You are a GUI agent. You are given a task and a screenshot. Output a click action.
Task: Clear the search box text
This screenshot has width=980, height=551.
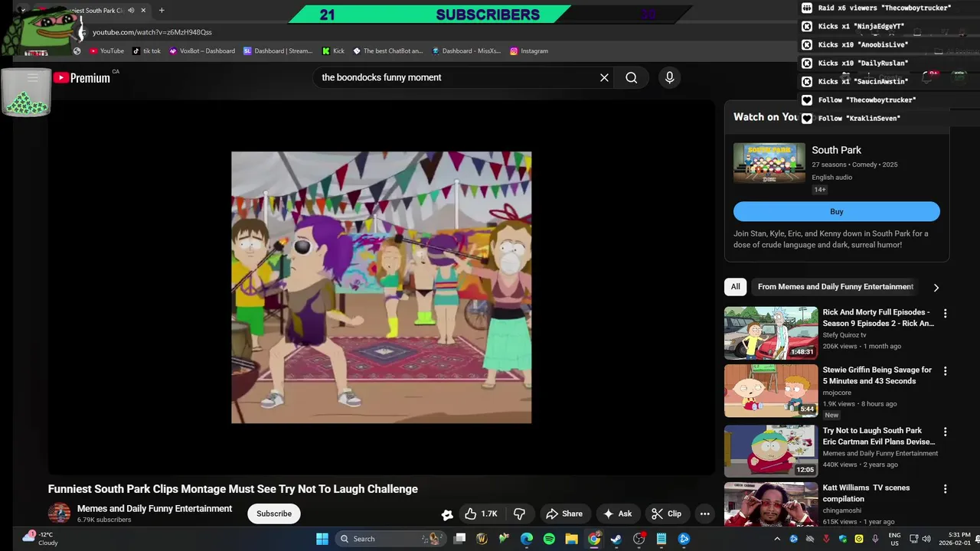pos(604,77)
